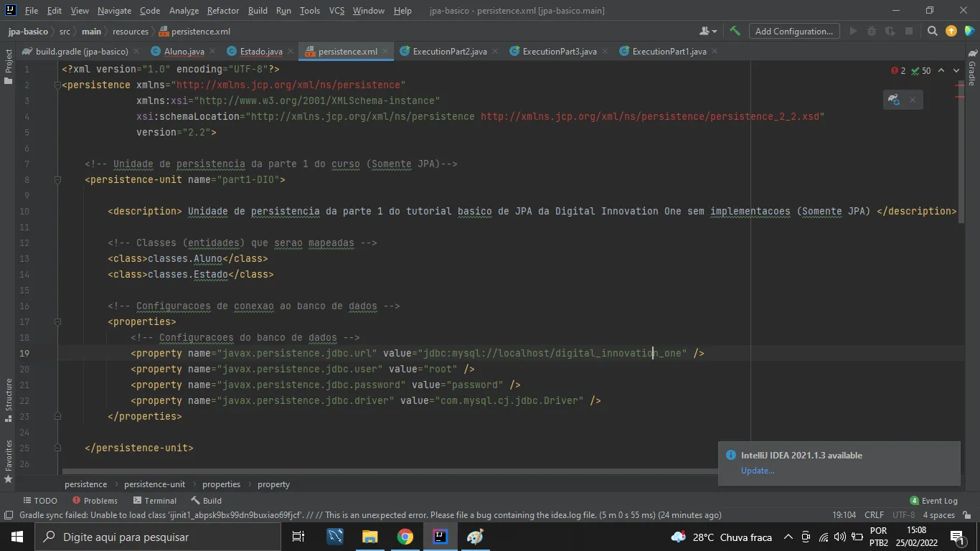980x551 pixels.
Task: Click the green Build Project hammer icon
Action: [735, 31]
